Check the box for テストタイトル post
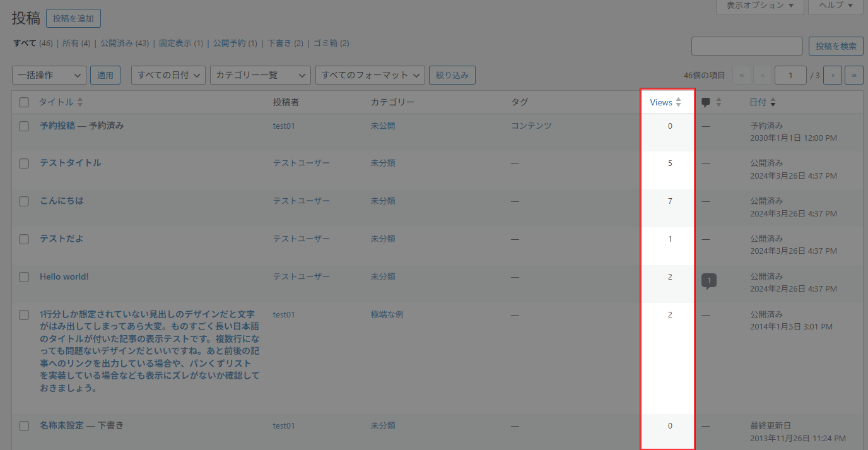 click(x=24, y=163)
